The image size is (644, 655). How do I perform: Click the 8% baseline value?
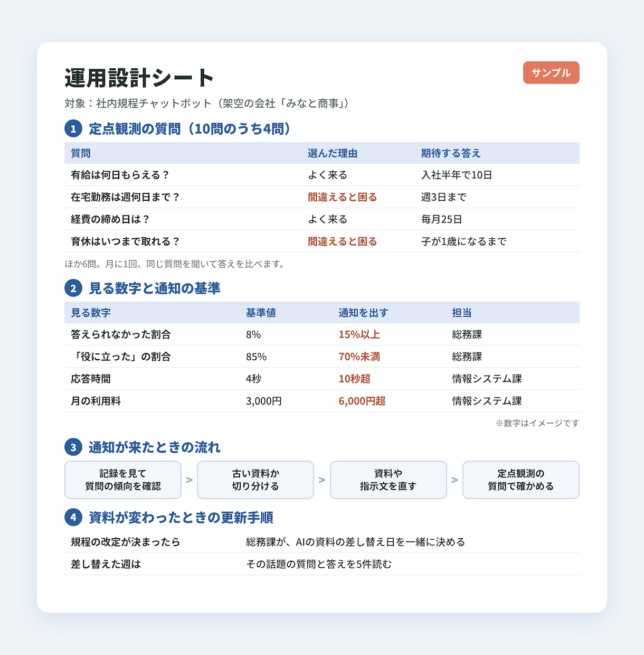(253, 334)
